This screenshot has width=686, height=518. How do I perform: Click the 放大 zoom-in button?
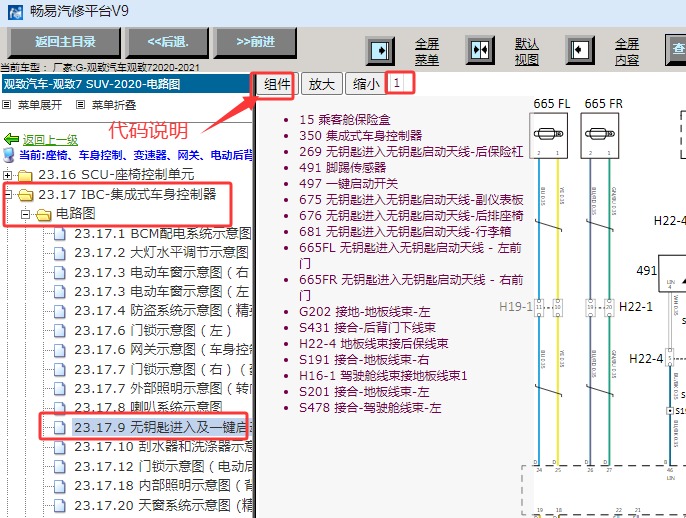tap(322, 84)
